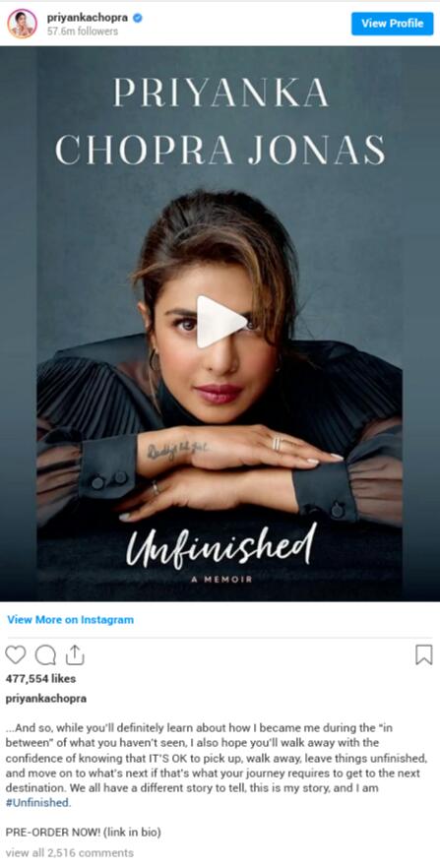Click the blue verified badge
This screenshot has width=440, height=868.
click(138, 18)
